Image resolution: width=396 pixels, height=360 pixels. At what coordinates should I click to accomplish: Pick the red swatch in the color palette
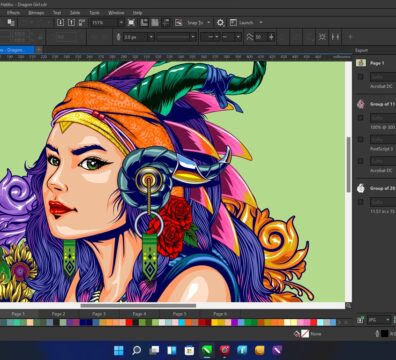pyautogui.click(x=129, y=322)
